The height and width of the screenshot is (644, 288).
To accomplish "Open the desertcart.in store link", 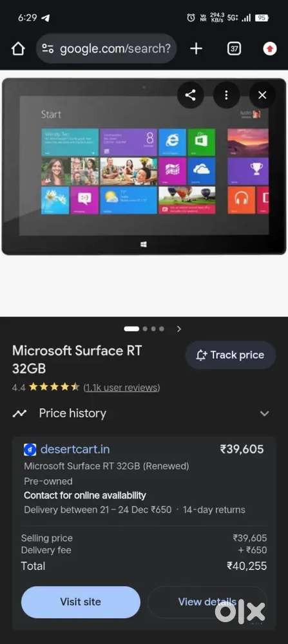I will click(75, 450).
